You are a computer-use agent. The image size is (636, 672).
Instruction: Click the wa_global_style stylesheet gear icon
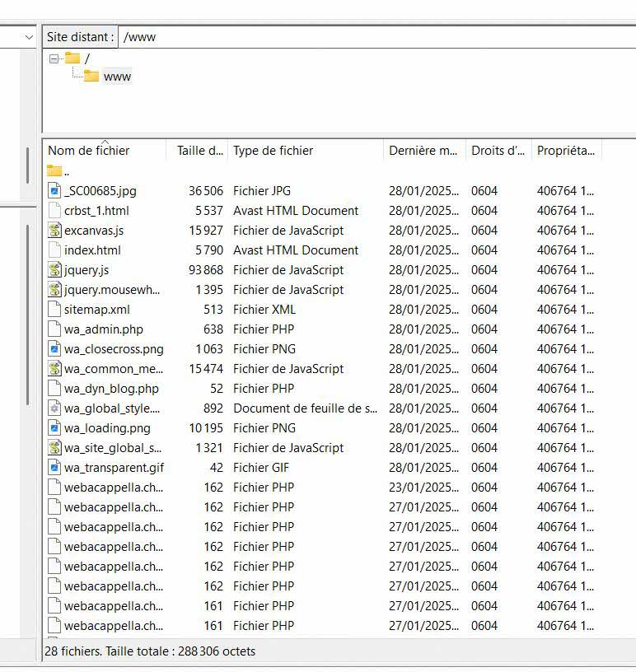click(x=54, y=408)
